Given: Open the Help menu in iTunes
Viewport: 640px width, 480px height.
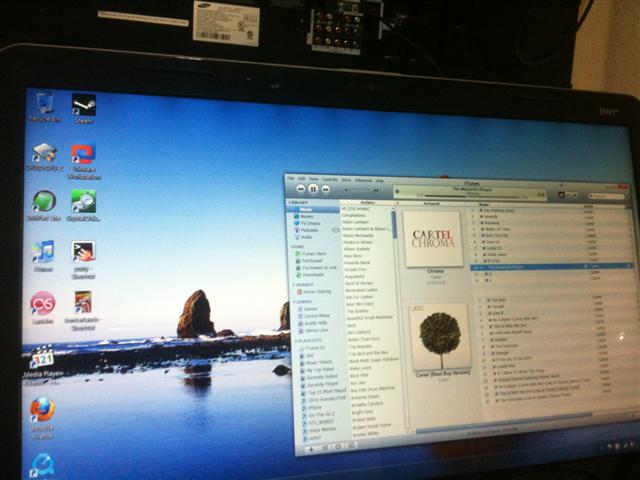Looking at the screenshot, I should (380, 181).
